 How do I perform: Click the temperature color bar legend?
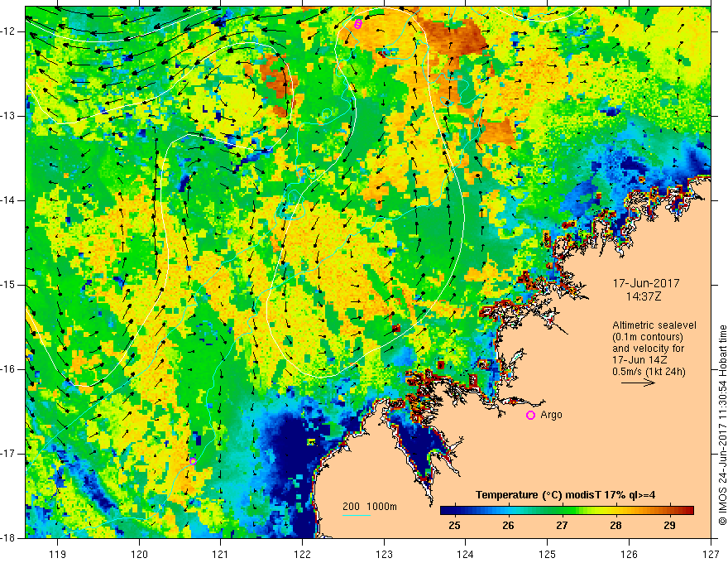point(567,511)
